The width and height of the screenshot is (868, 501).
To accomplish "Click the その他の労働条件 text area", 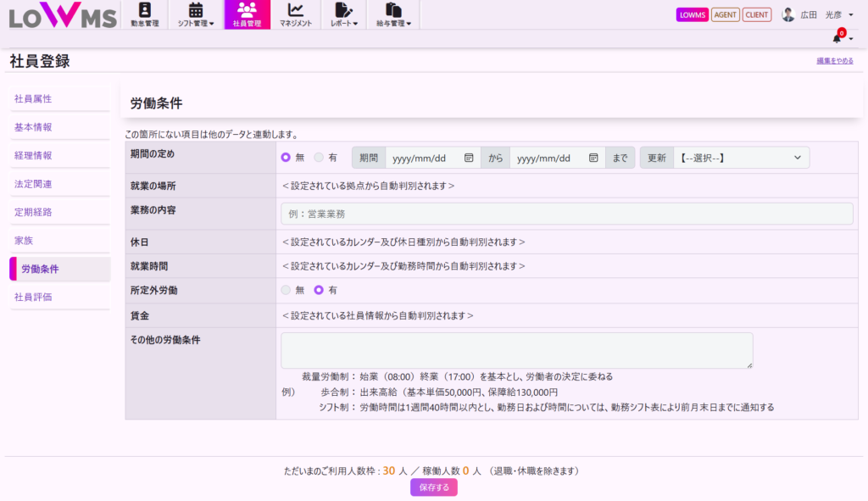I will pos(516,350).
